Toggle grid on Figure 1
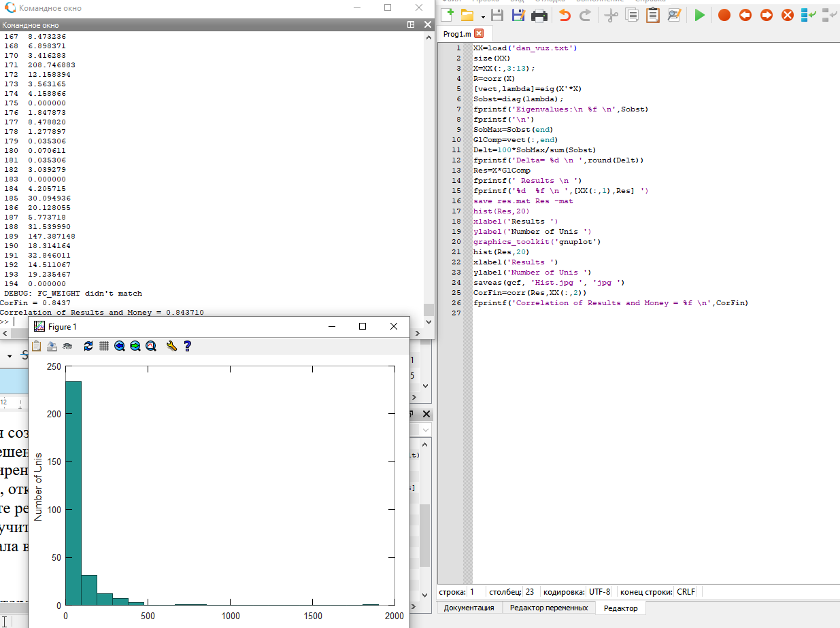Viewport: 840px width, 628px height. pos(104,346)
